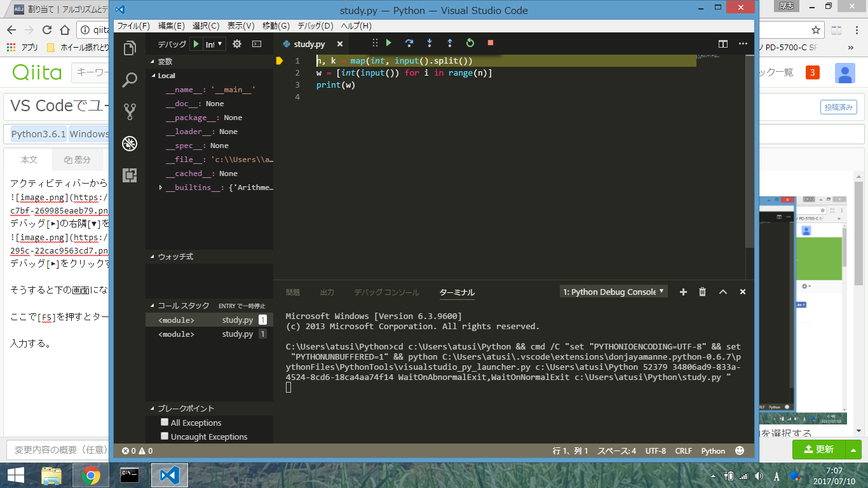Create a new terminal with the plus icon
The image size is (868, 488).
click(x=683, y=292)
